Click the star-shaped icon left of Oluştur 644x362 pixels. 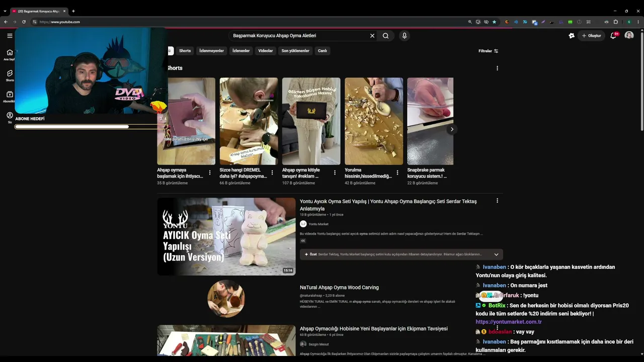(572, 36)
